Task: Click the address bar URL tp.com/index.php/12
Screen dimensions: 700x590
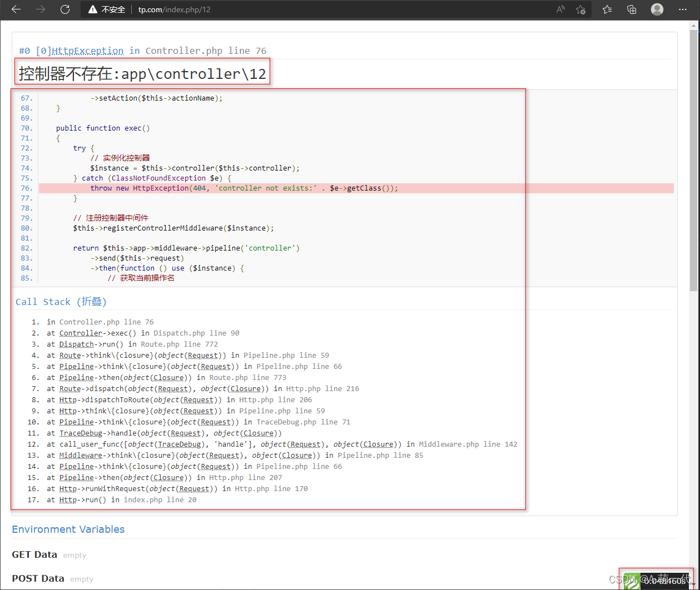Action: [174, 9]
